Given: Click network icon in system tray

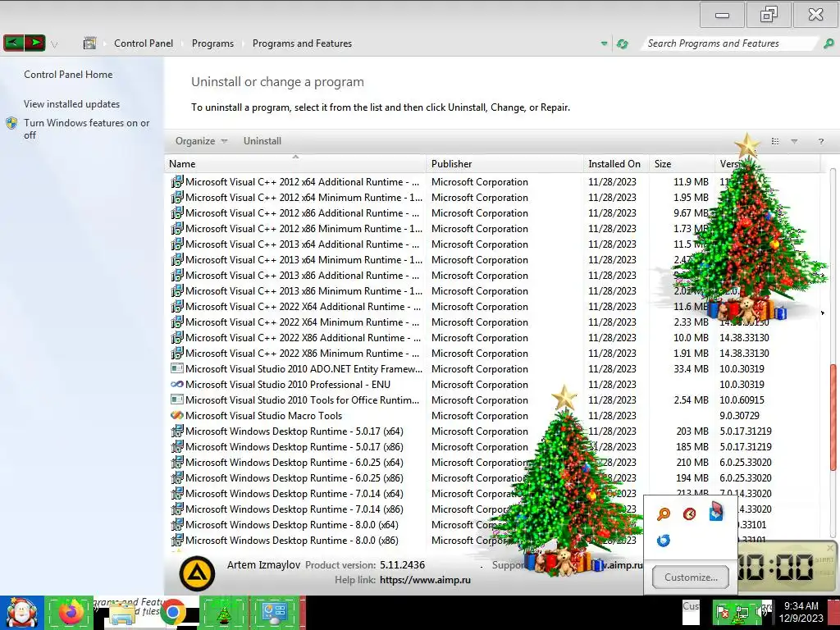Looking at the screenshot, I should click(x=742, y=613).
